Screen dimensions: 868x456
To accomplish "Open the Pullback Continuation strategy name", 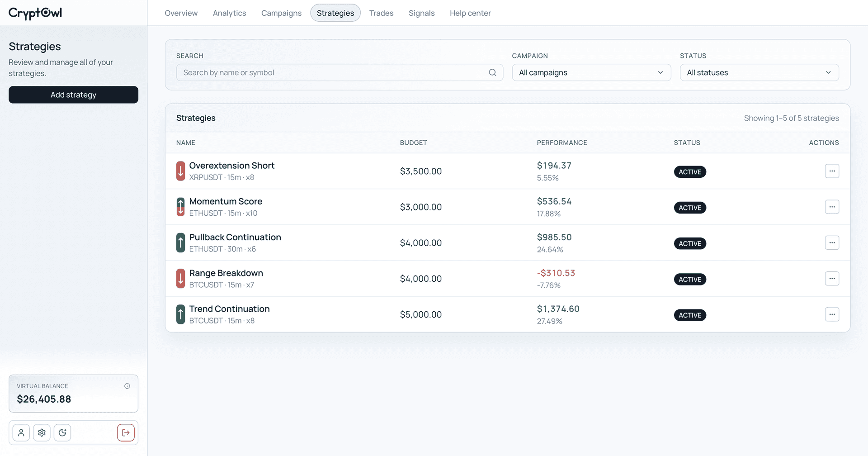I will click(235, 237).
